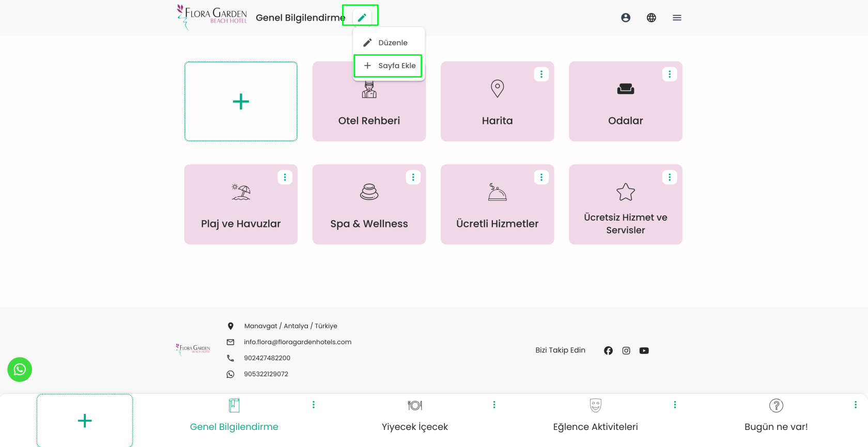Viewport: 868px width, 447px height.
Task: Click the globe language icon
Action: point(651,18)
